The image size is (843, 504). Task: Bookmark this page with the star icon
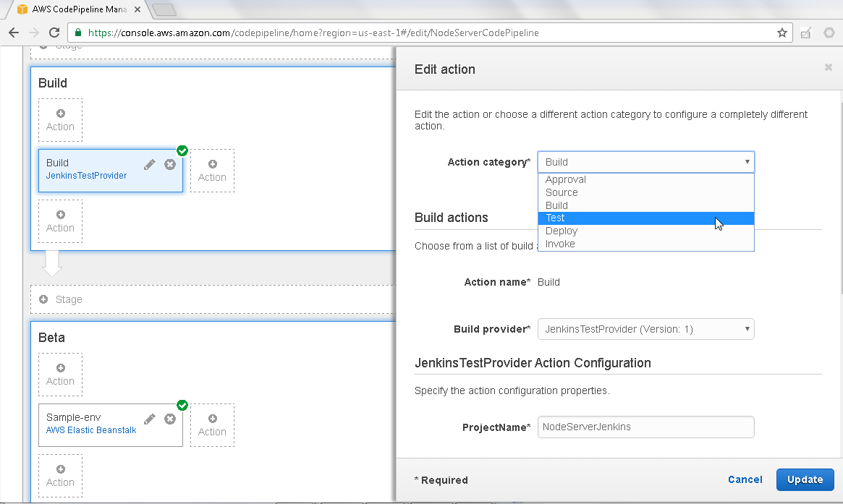point(782,33)
